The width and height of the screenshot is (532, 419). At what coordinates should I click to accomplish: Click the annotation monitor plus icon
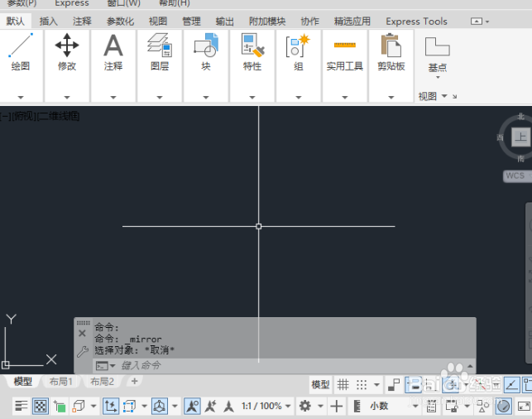(x=336, y=406)
